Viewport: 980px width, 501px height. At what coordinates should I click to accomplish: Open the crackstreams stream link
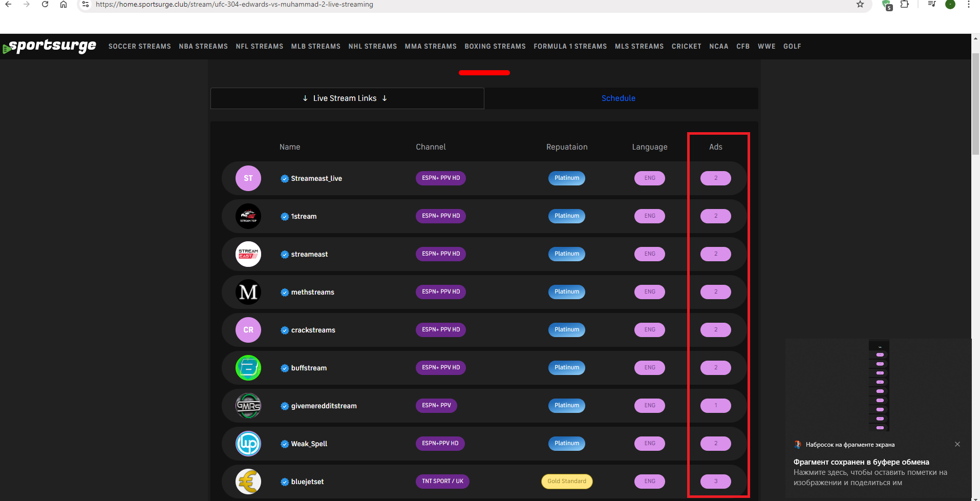pos(313,330)
